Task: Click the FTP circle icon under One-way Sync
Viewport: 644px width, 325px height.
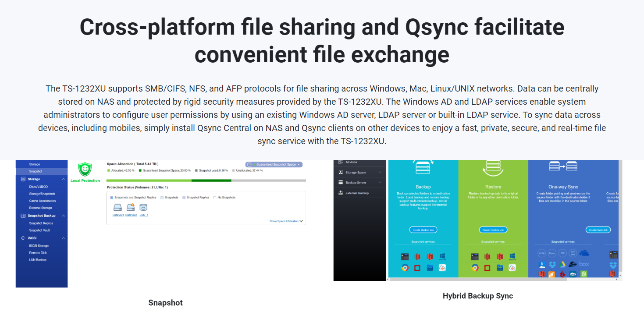Action: (563, 253)
